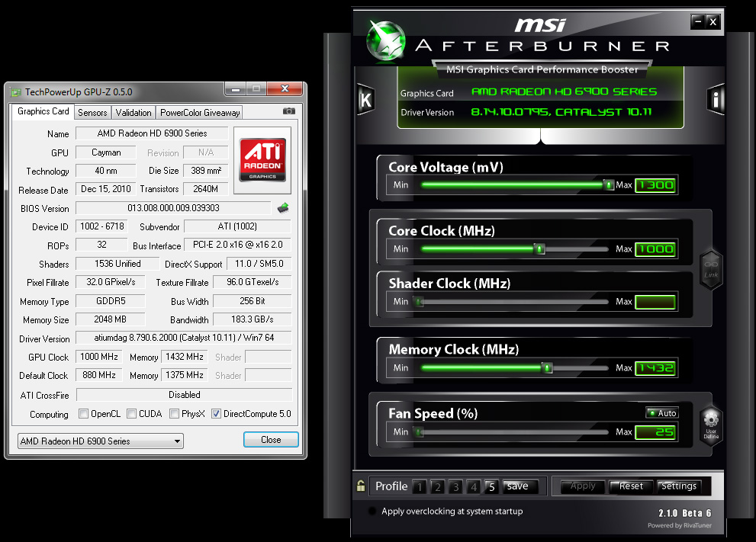This screenshot has height=542, width=756.
Task: Click the Core Clock slider handle
Action: click(x=540, y=249)
